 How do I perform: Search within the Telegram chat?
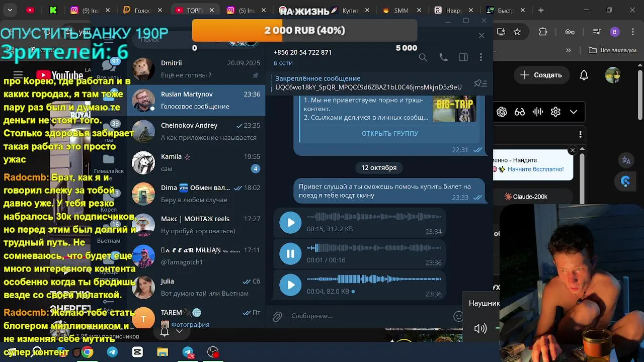423,58
